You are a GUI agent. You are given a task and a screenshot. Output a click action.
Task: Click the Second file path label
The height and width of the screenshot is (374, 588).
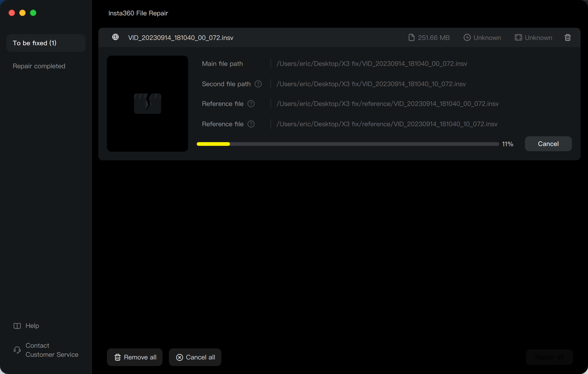(x=226, y=84)
